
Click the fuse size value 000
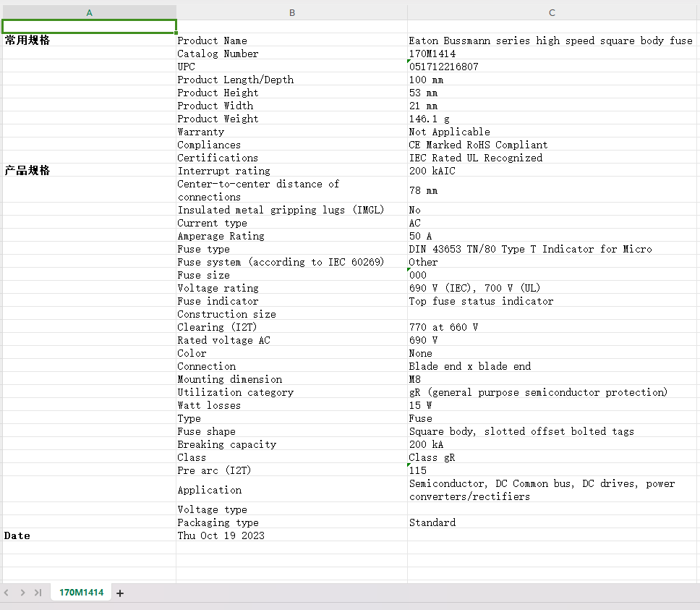click(552, 275)
